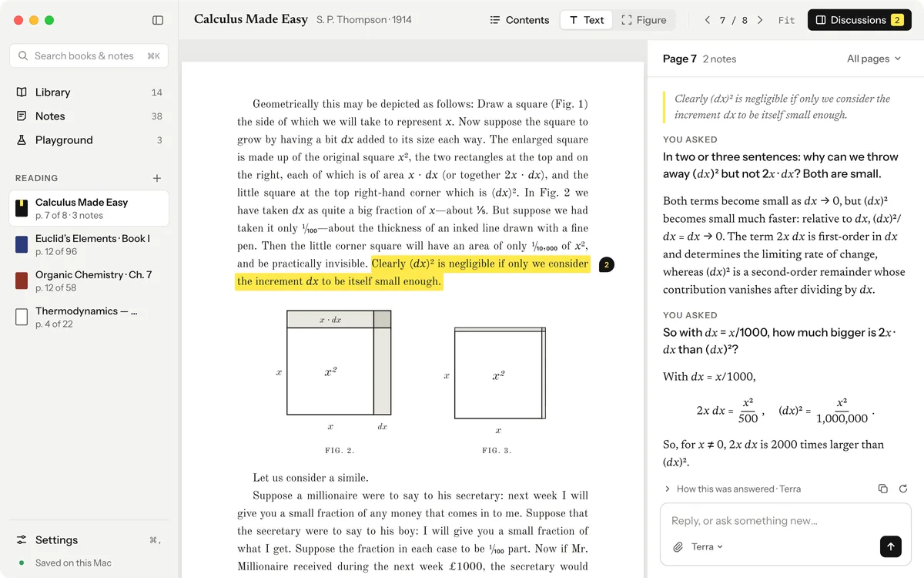Screen dimensions: 924x578
Task: Open the Contents list
Action: coord(520,20)
